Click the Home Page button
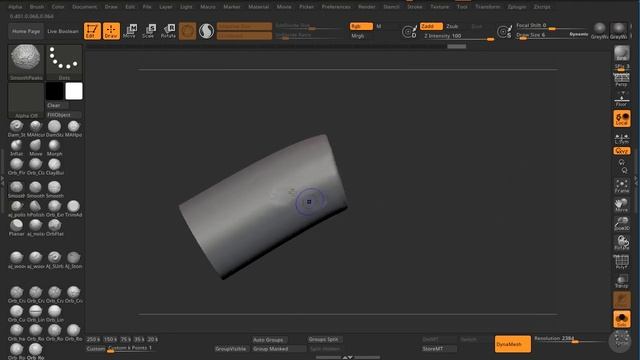 coord(26,31)
